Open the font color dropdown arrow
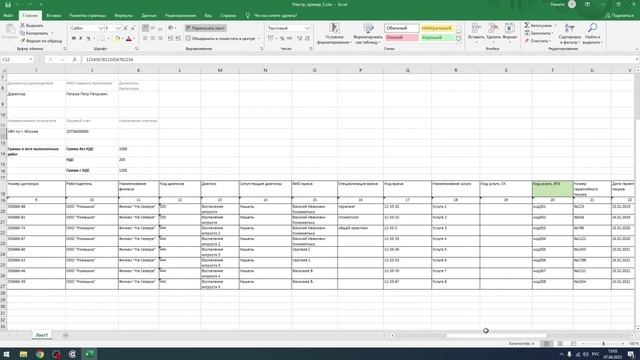The height and width of the screenshot is (360, 640). (x=134, y=38)
